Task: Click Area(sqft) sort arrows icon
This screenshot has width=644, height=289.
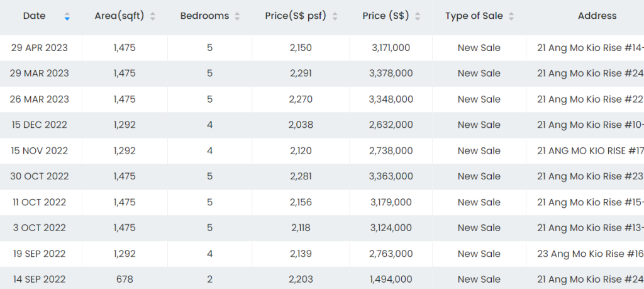Action: (153, 16)
